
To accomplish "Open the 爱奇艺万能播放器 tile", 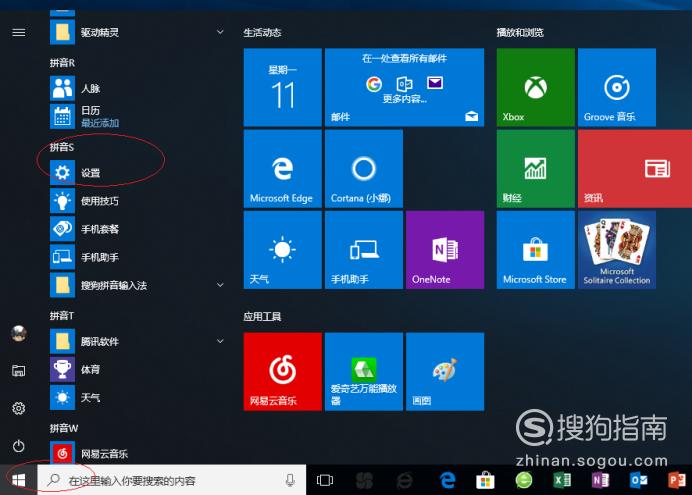I will pos(364,371).
